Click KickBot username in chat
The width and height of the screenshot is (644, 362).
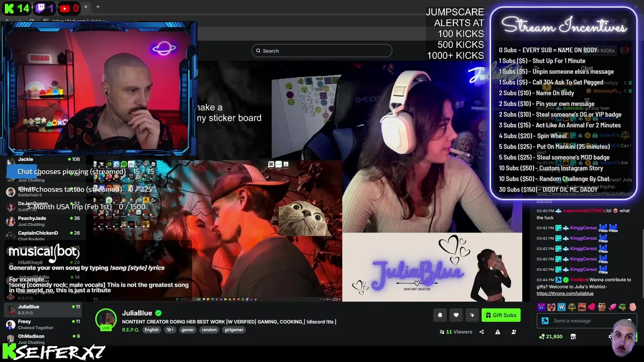(x=579, y=280)
